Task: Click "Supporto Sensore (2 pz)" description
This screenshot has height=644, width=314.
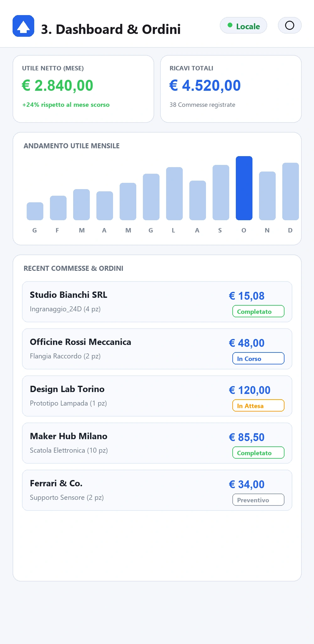Action: (67, 497)
